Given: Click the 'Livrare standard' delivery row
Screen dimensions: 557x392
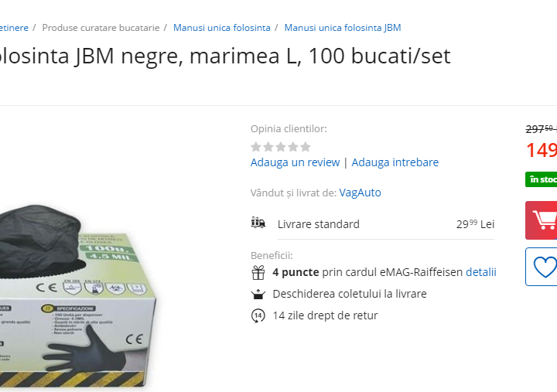Looking at the screenshot, I should click(386, 224).
